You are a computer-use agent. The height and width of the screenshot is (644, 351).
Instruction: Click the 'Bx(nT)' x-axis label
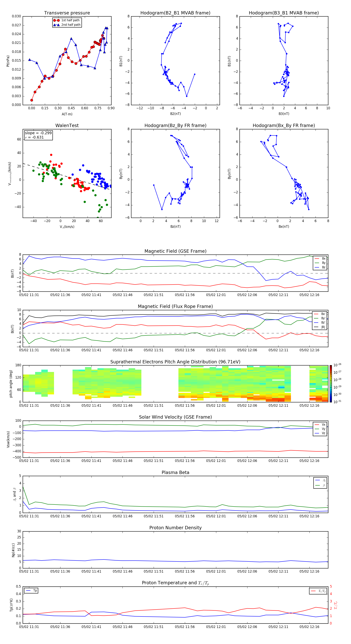tap(284, 227)
